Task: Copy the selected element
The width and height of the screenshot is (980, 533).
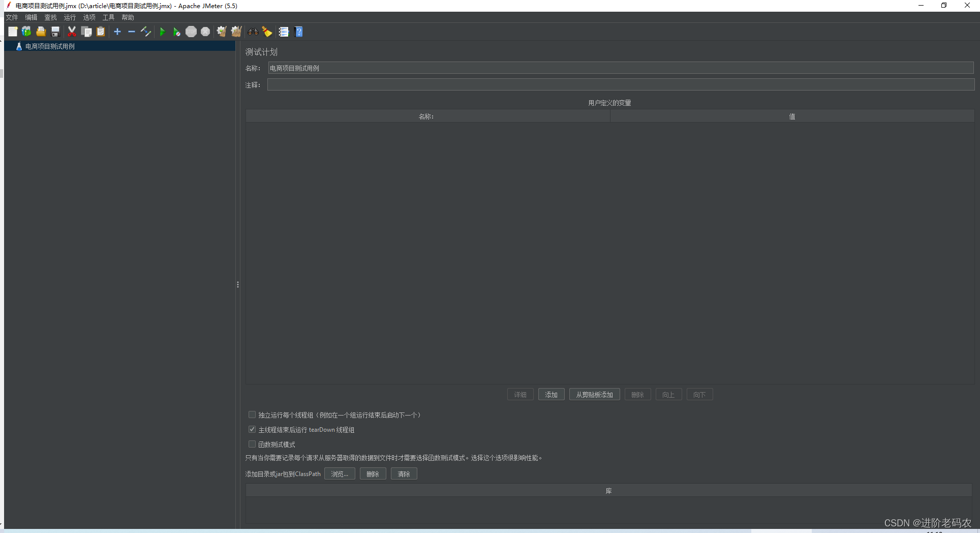Action: (x=86, y=32)
